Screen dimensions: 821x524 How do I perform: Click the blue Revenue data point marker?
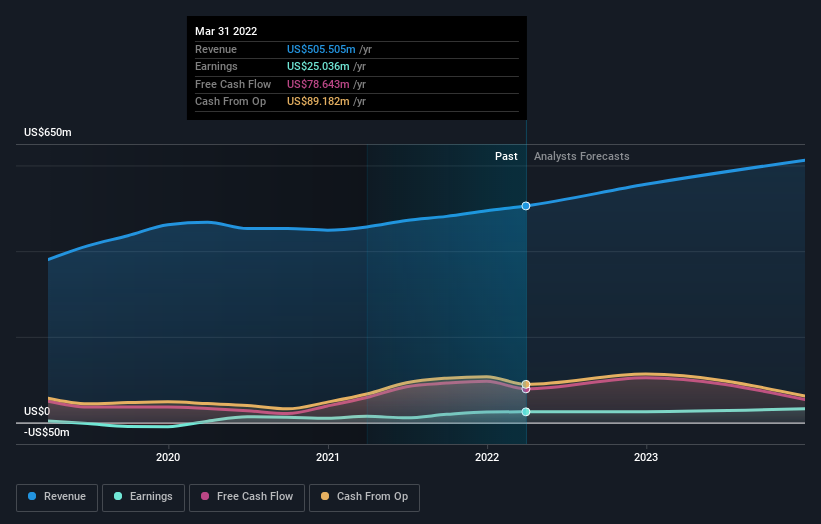click(x=526, y=206)
